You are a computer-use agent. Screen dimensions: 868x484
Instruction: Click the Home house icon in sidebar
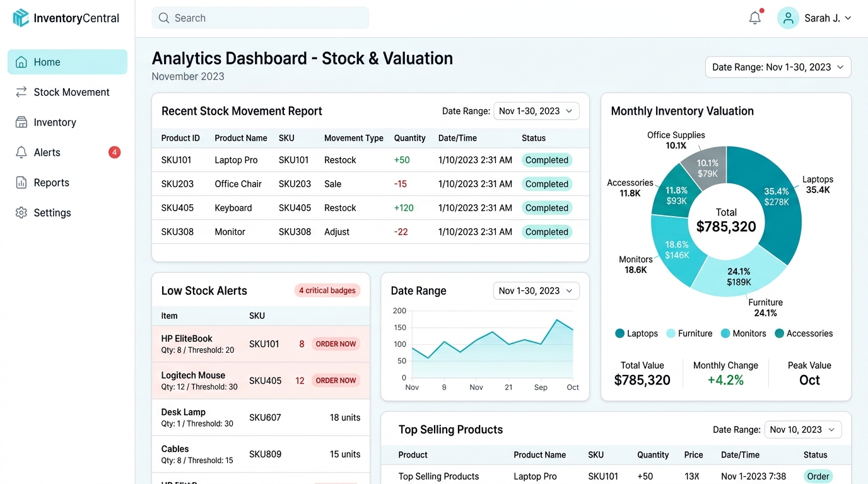(21, 62)
